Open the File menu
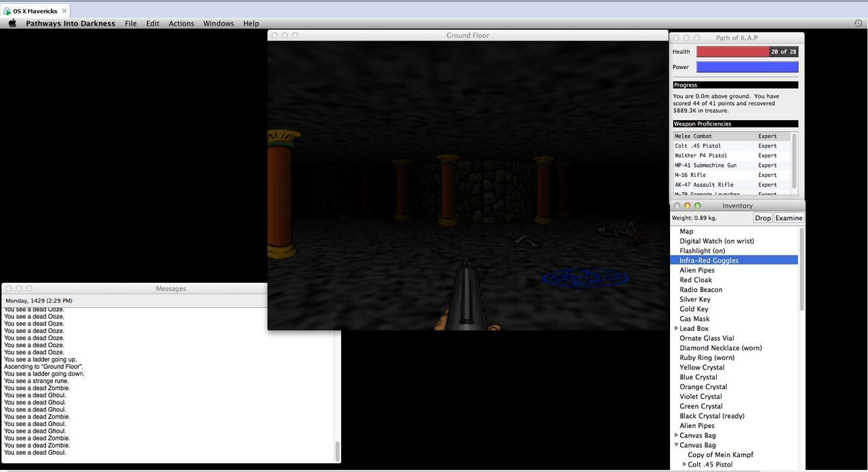This screenshot has width=868, height=472. tap(130, 23)
